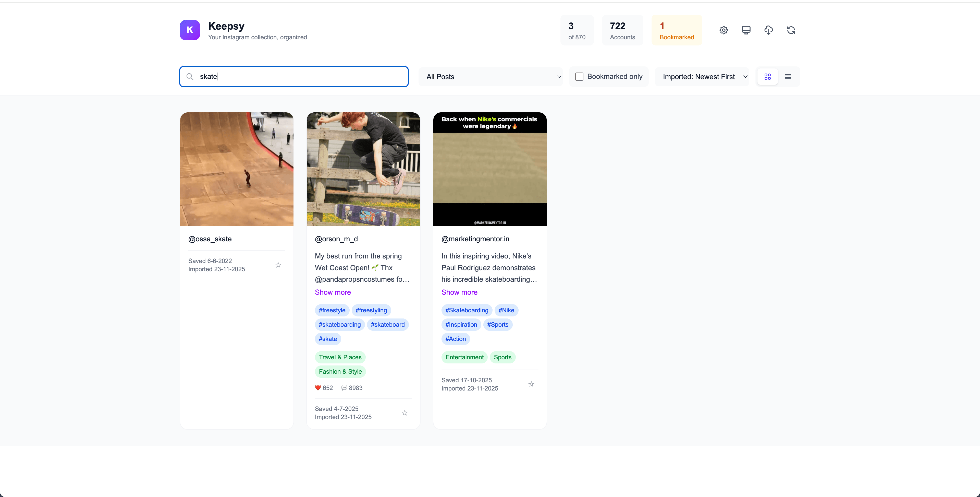Click the 1 Bookmarked stat card
The height and width of the screenshot is (497, 980).
(677, 30)
